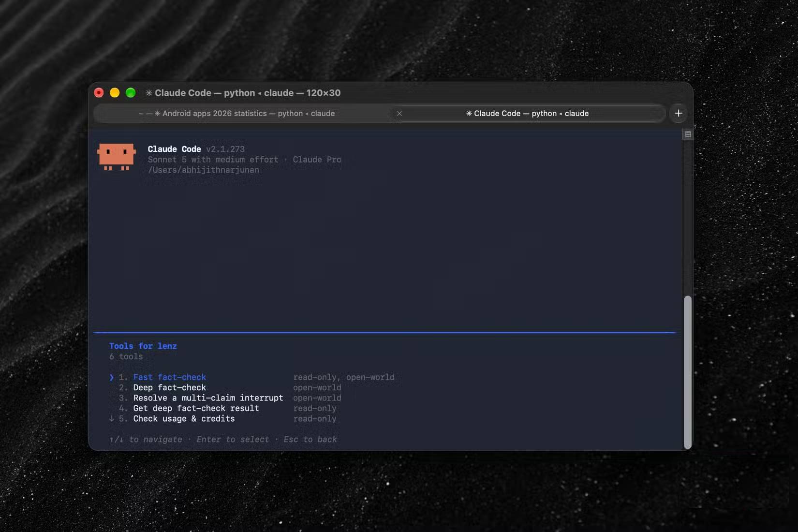
Task: Select Get deep fact-check result
Action: click(x=196, y=409)
